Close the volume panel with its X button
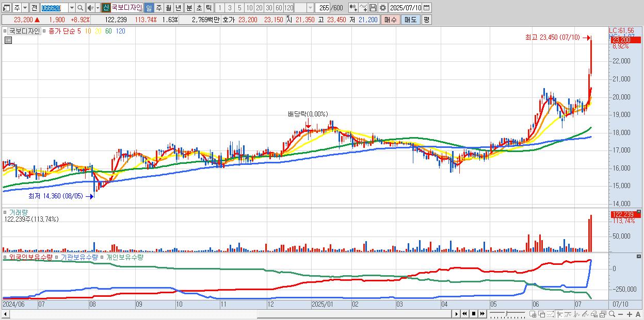 pos(639,212)
